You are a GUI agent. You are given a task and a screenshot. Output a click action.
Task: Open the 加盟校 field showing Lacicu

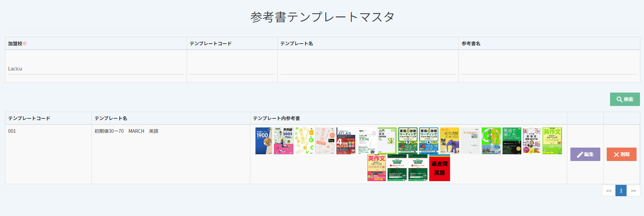pos(96,69)
